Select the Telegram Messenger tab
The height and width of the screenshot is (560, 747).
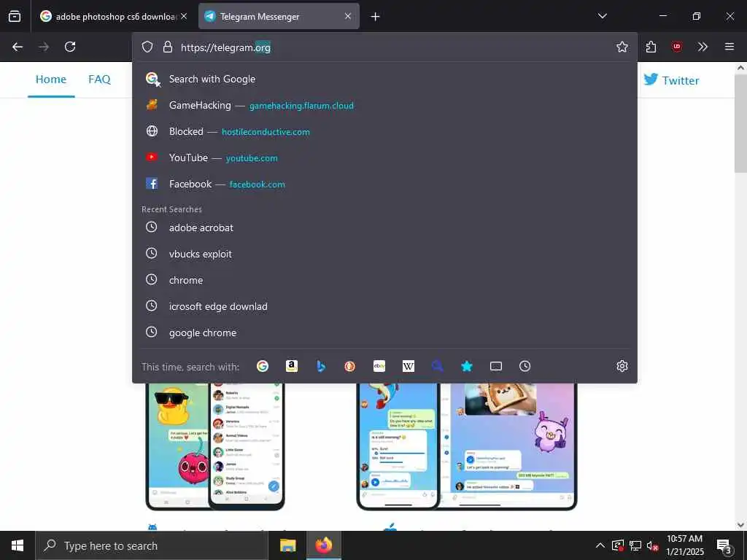[x=279, y=16]
